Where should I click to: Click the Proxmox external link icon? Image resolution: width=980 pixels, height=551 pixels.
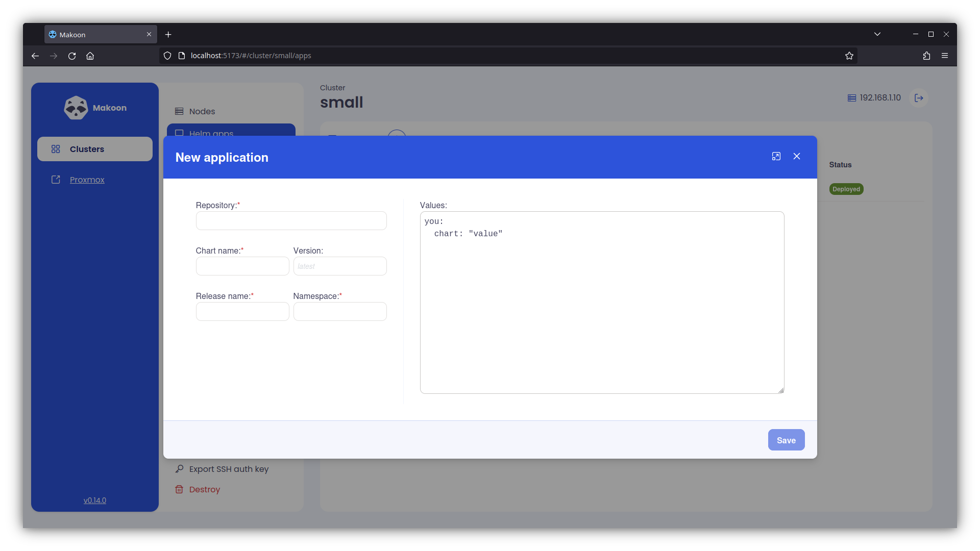point(56,180)
